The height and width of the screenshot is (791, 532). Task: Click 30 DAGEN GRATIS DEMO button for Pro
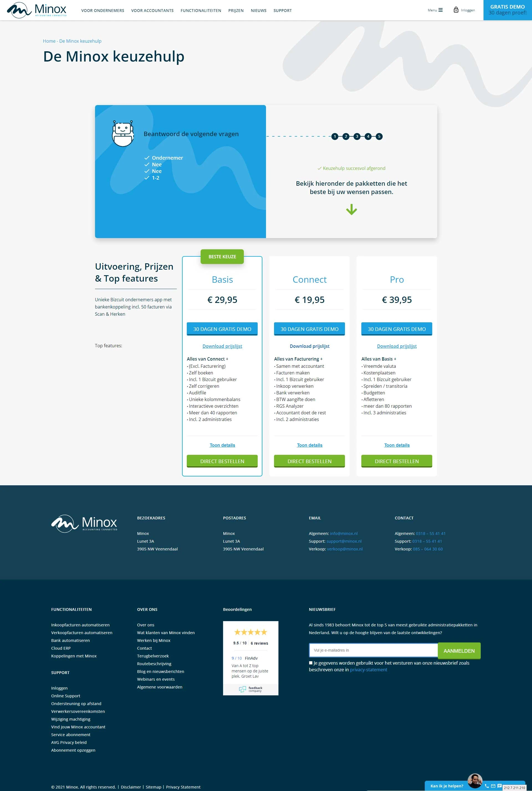[x=397, y=329]
